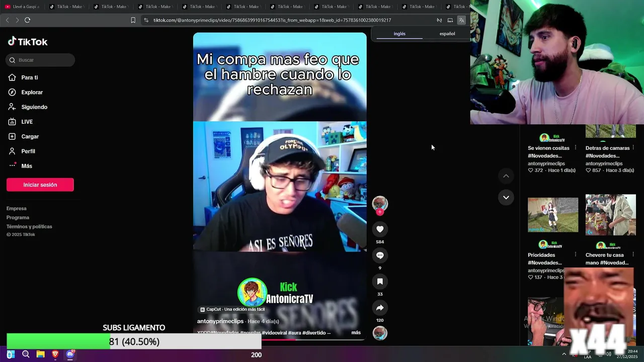Open File Explorer from taskbar

[x=40, y=354]
